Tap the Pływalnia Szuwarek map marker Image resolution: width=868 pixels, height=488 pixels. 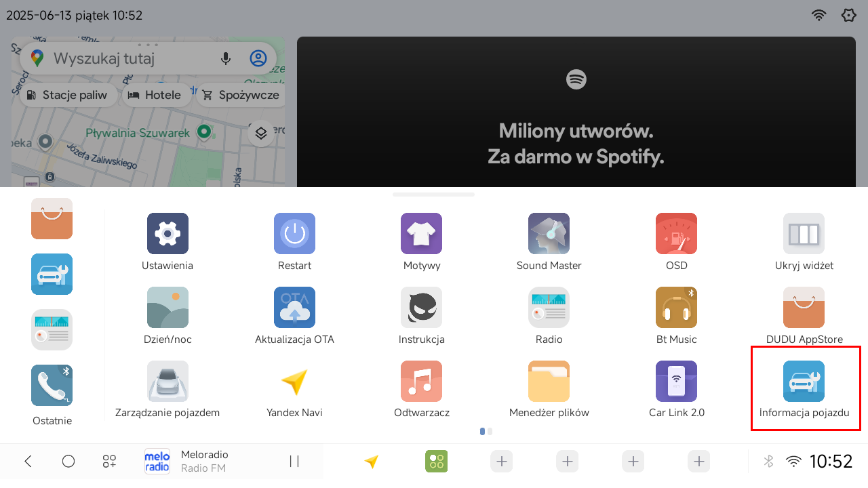click(203, 131)
